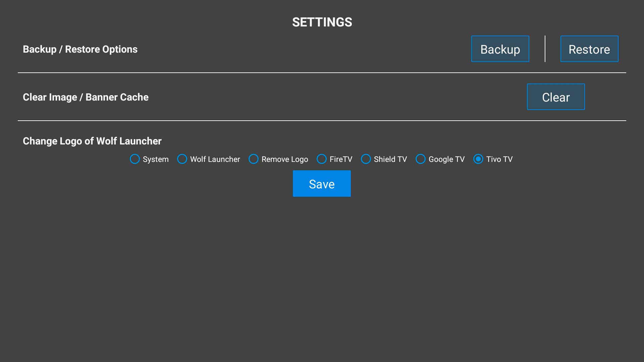The image size is (644, 362).
Task: Click the Backup button
Action: (500, 49)
